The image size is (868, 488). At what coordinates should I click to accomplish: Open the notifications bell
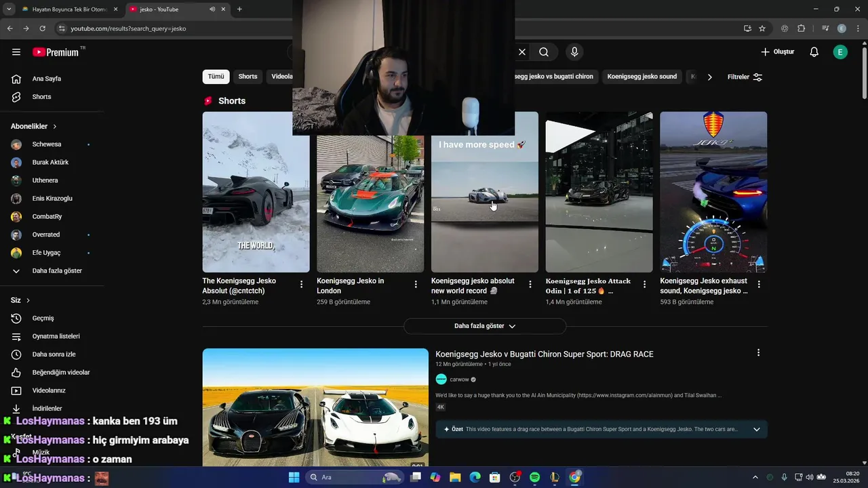814,52
